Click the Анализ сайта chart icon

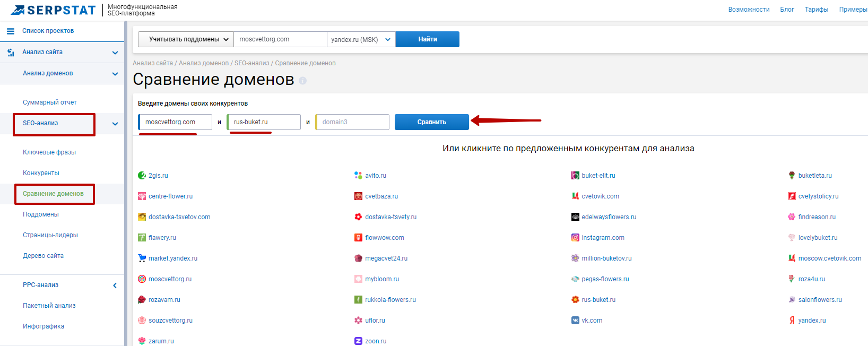point(11,53)
